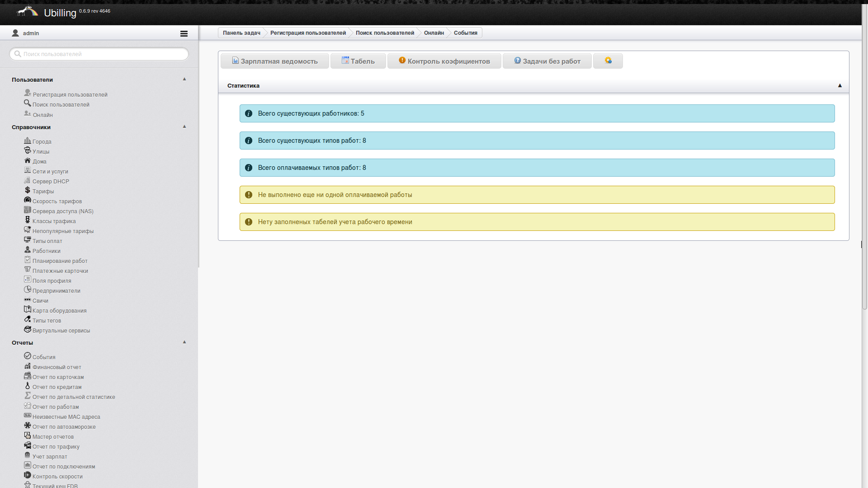Screen dimensions: 868x488
Task: Collapse the Пользователи sidebar section
Action: [184, 79]
